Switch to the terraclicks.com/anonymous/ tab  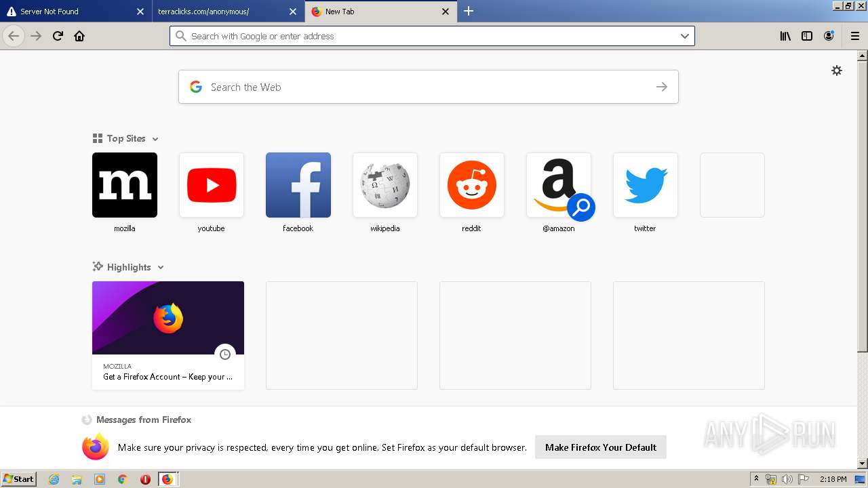click(228, 11)
